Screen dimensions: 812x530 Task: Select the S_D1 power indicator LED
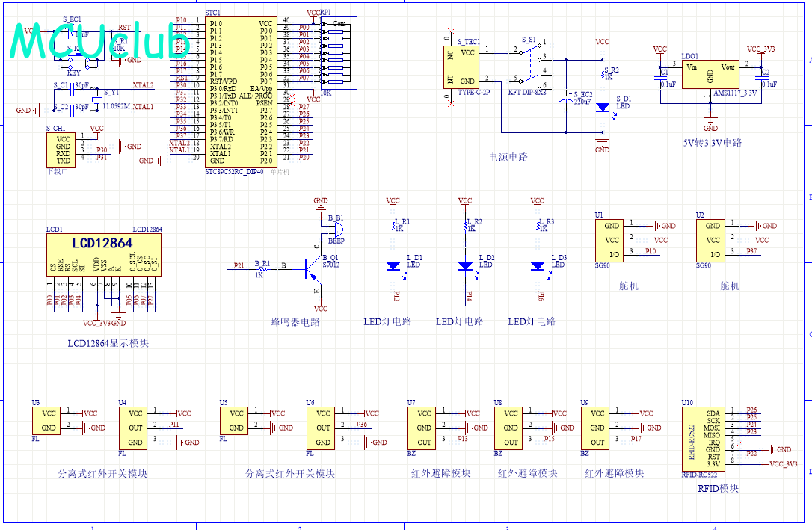602,108
